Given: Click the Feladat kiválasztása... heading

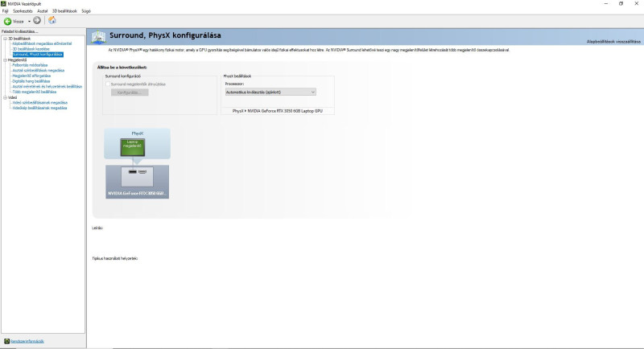Looking at the screenshot, I should point(19,31).
